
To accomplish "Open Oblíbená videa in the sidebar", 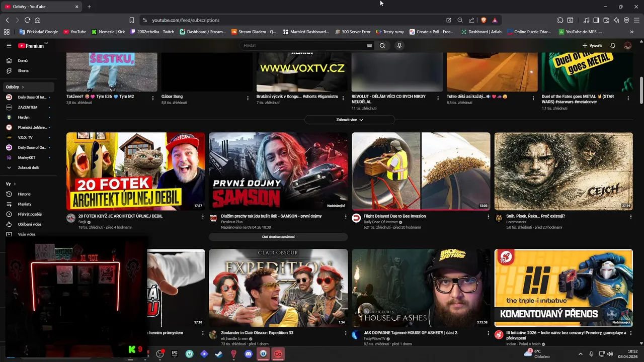I will pyautogui.click(x=28, y=224).
